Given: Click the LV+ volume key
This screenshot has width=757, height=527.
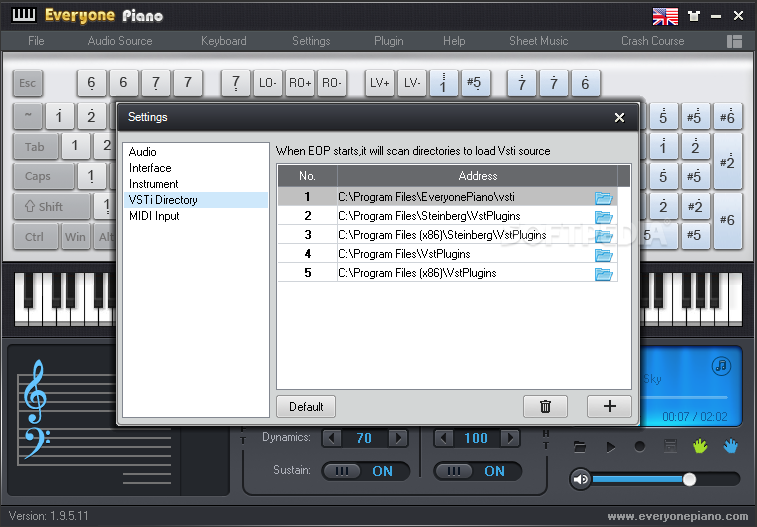Looking at the screenshot, I should pyautogui.click(x=380, y=83).
